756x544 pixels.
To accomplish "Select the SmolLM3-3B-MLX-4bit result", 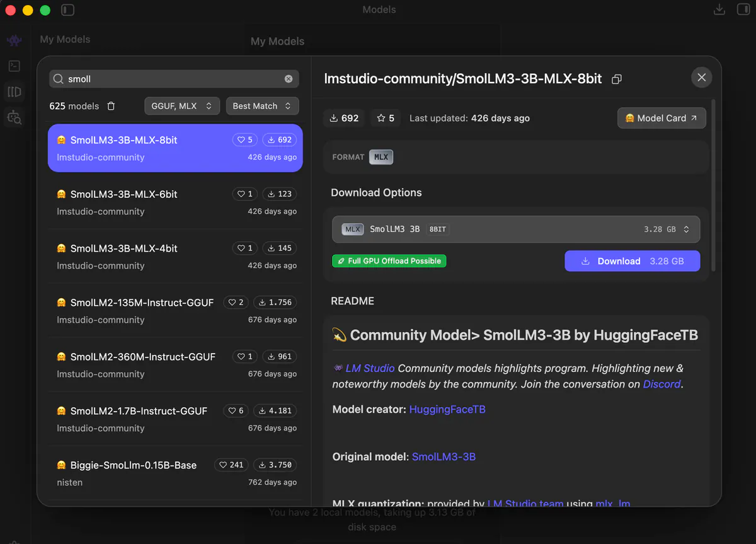I will 175,257.
